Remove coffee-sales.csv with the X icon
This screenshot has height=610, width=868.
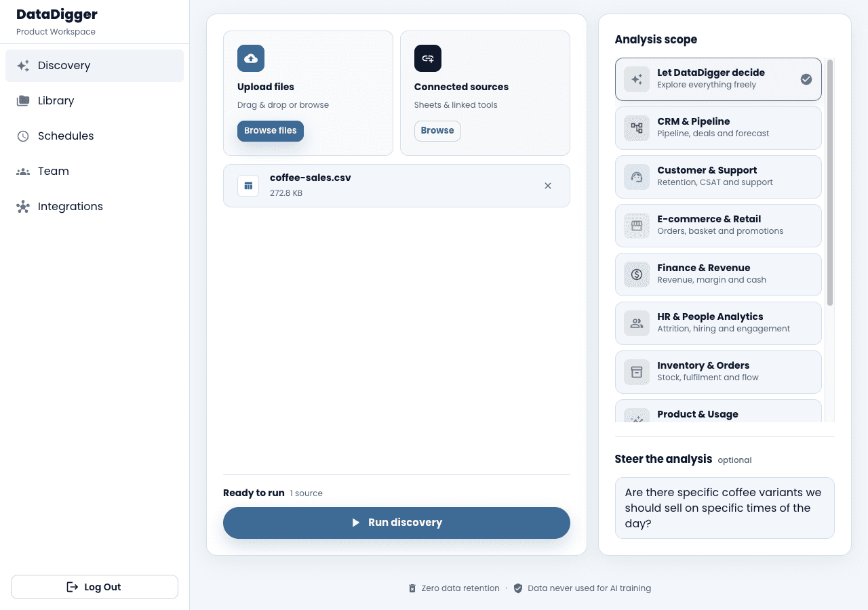[x=548, y=186]
